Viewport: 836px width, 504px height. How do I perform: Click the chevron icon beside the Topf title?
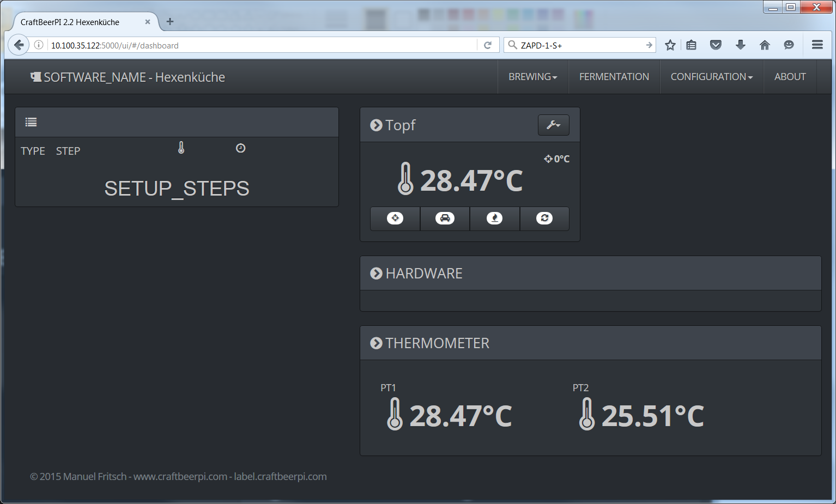pyautogui.click(x=376, y=125)
